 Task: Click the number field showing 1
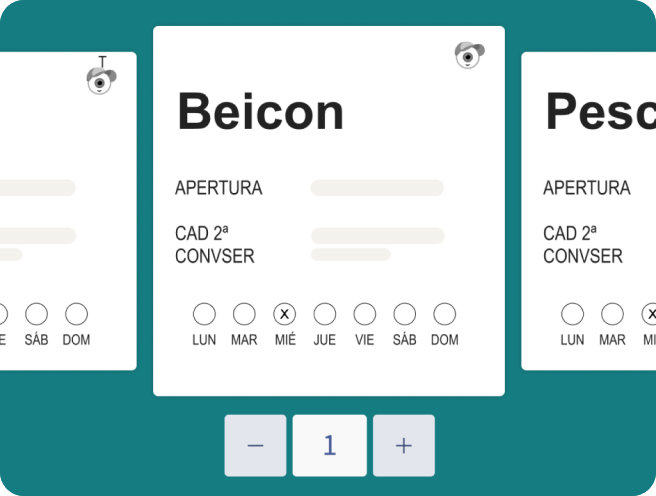click(329, 445)
